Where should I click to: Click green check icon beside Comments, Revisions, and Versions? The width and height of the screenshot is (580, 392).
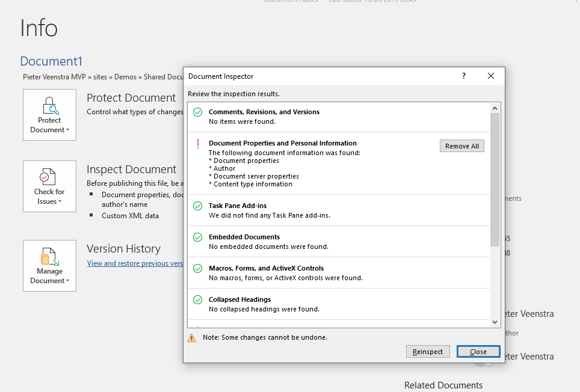[198, 112]
